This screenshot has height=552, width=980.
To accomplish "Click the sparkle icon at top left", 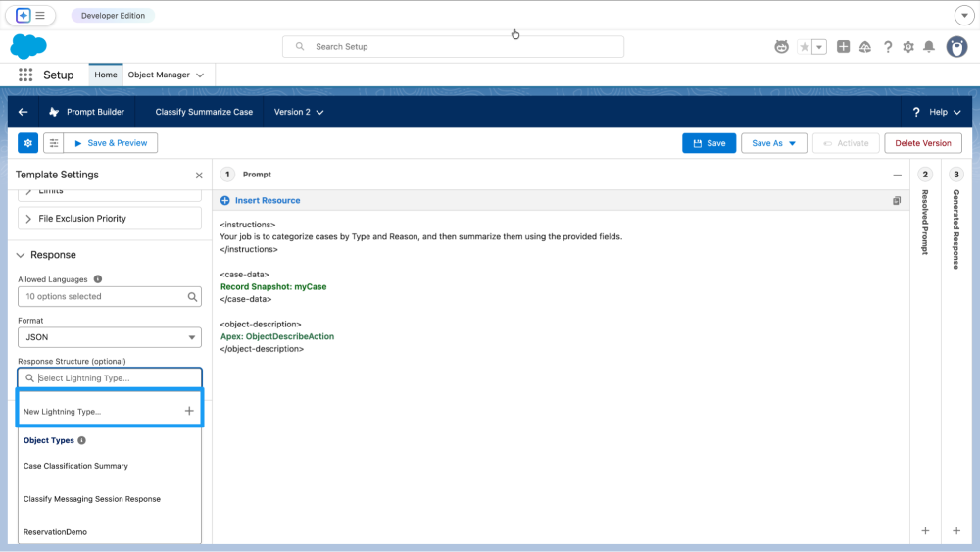I will point(24,15).
